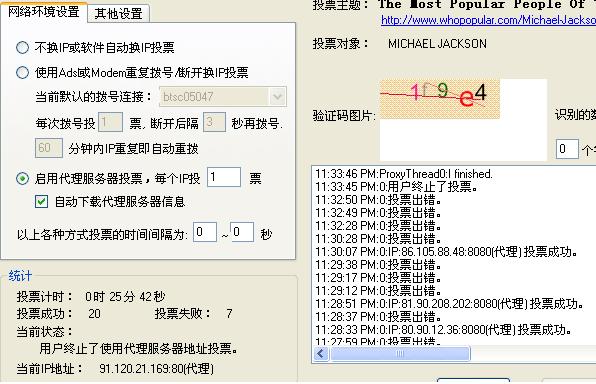The width and height of the screenshot is (596, 384).
Task: Select log line 11:33:45 用户终止了投票
Action: pos(396,187)
